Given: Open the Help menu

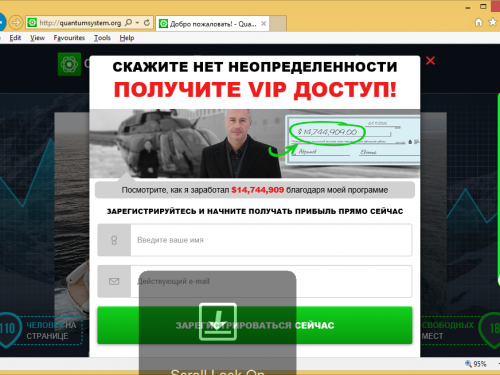Looking at the screenshot, I should coord(127,38).
